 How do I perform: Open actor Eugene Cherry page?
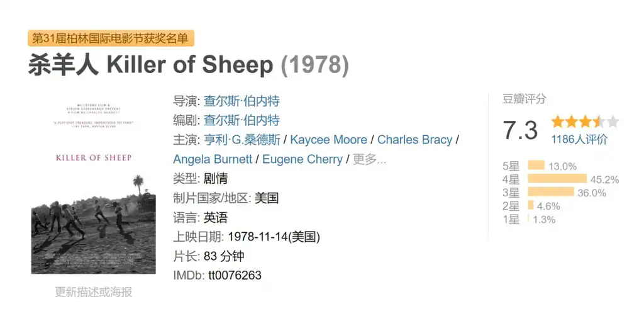point(303,159)
